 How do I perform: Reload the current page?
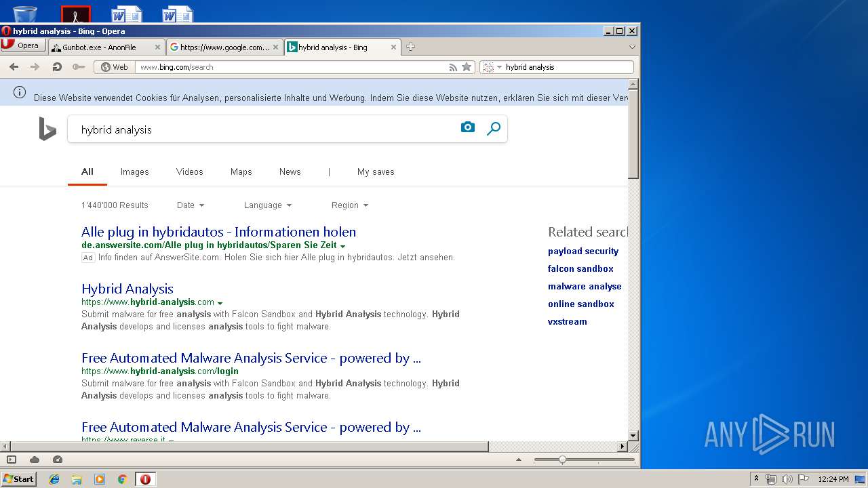click(57, 67)
